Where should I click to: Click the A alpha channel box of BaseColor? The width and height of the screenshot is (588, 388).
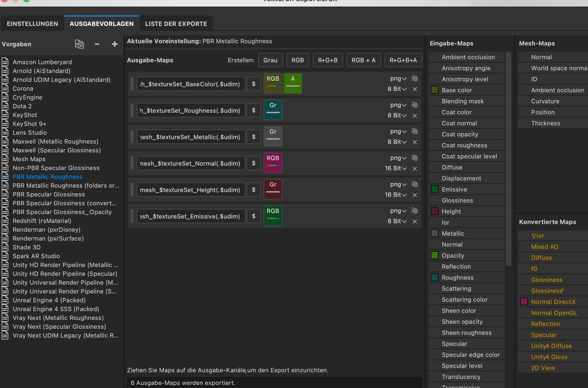click(x=293, y=83)
